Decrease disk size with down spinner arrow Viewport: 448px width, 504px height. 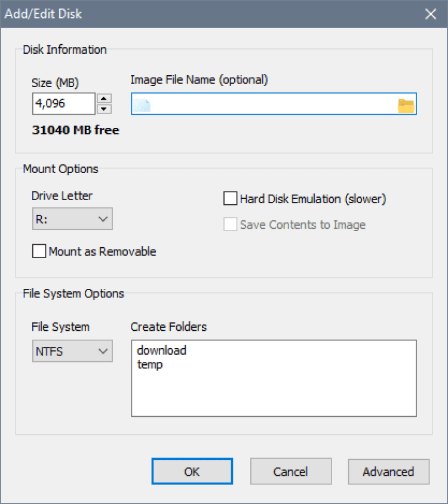coord(104,109)
